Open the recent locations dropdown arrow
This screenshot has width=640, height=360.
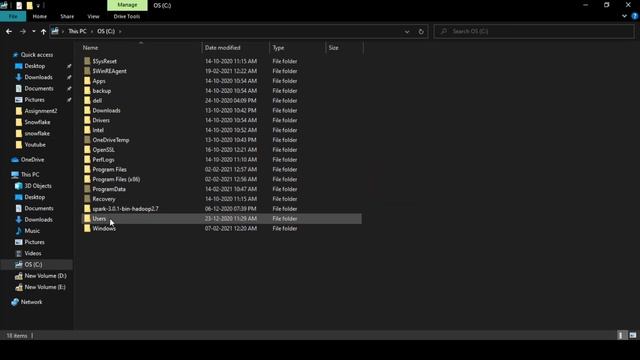pos(33,31)
